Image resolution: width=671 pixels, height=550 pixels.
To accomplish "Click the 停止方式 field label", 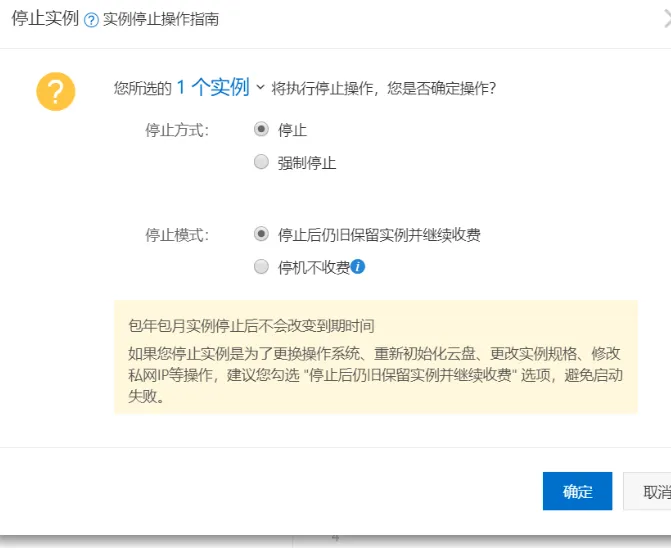I will [177, 130].
